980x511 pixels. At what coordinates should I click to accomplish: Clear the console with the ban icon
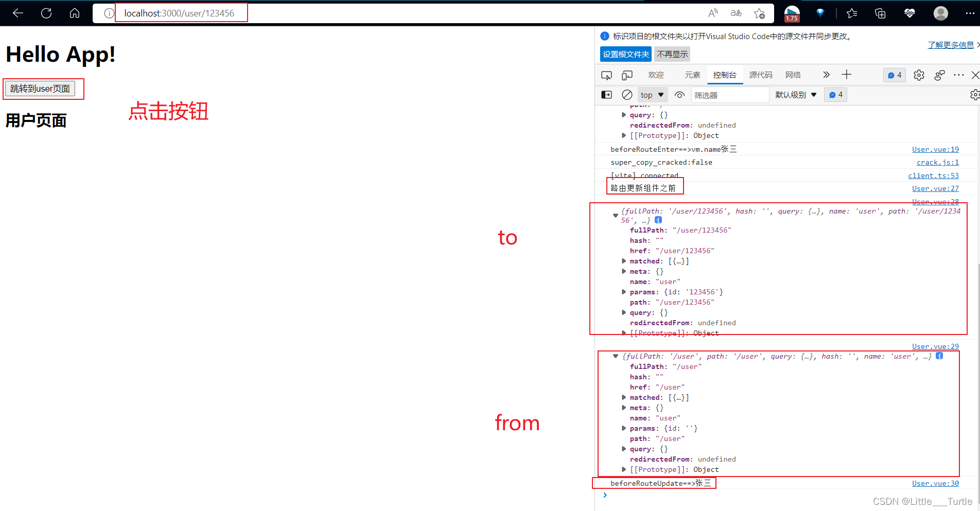627,95
